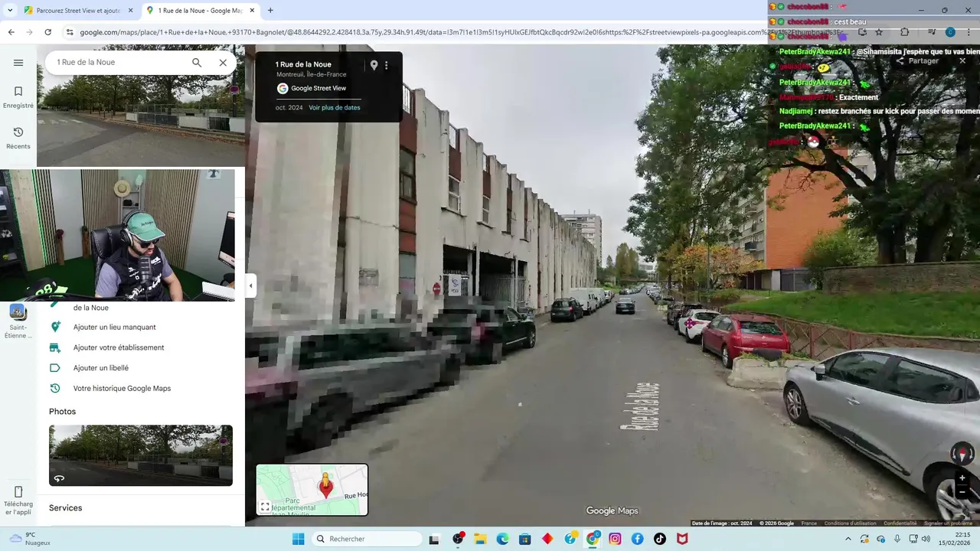
Task: Zoom in with the plus button
Action: click(962, 478)
